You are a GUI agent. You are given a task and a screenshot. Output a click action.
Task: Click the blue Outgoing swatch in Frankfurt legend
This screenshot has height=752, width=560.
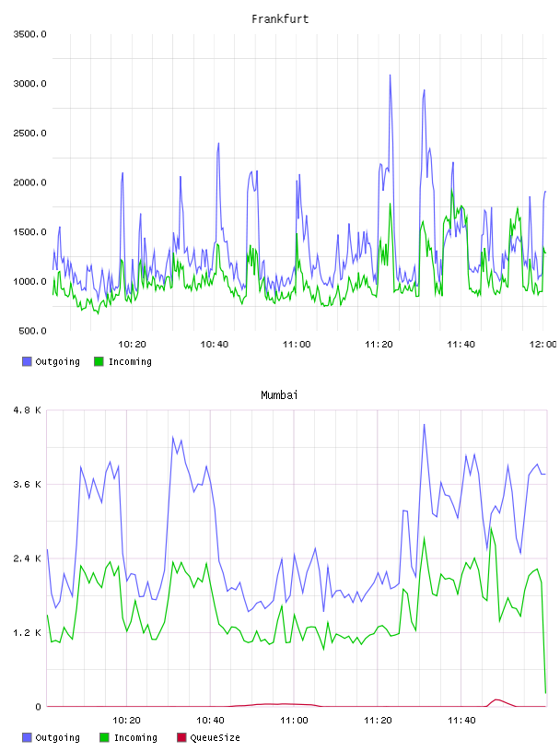(27, 361)
